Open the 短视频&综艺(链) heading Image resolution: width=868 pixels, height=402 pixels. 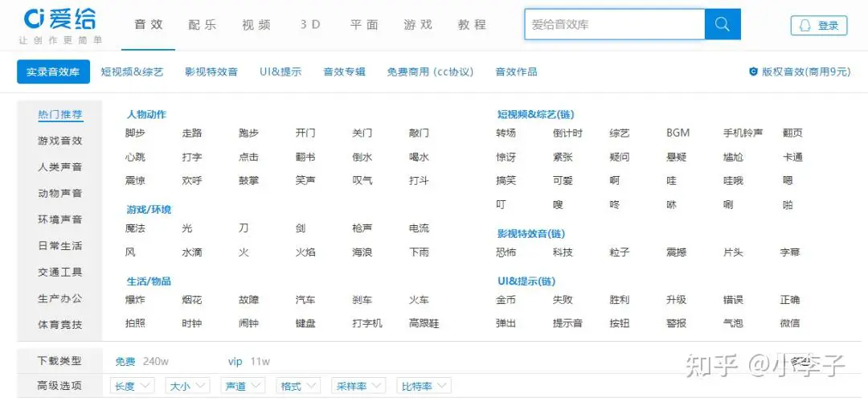tap(536, 115)
